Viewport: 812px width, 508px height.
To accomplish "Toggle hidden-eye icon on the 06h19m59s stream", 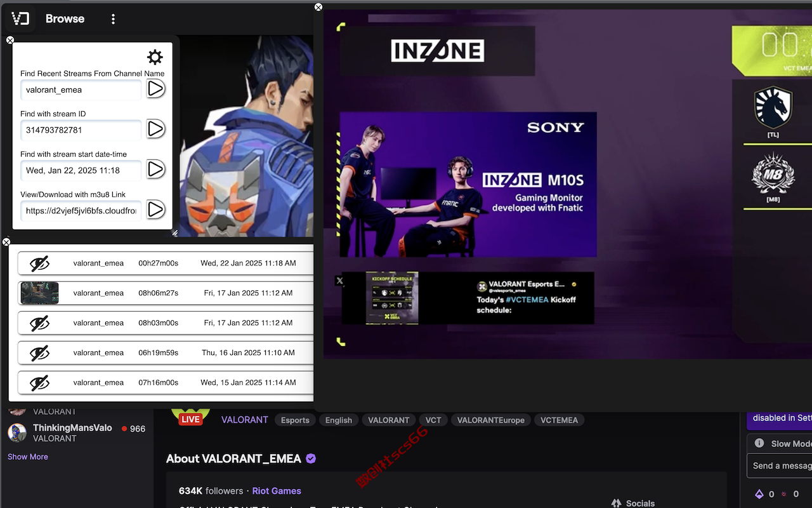I will tap(39, 352).
